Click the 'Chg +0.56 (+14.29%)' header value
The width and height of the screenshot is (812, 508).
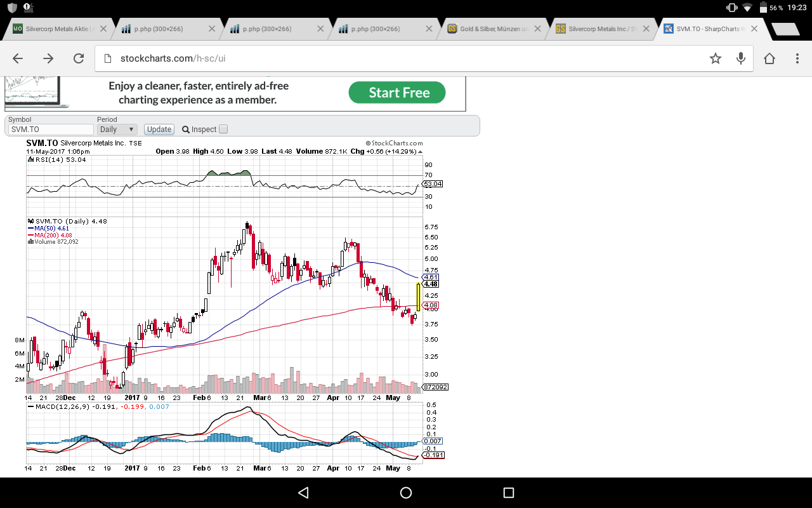pos(383,152)
